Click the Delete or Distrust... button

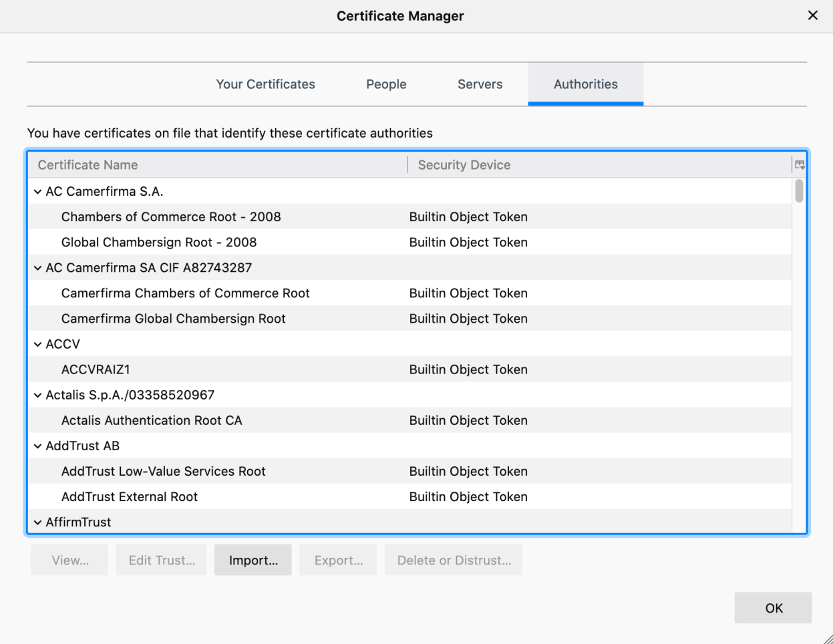[x=454, y=560]
